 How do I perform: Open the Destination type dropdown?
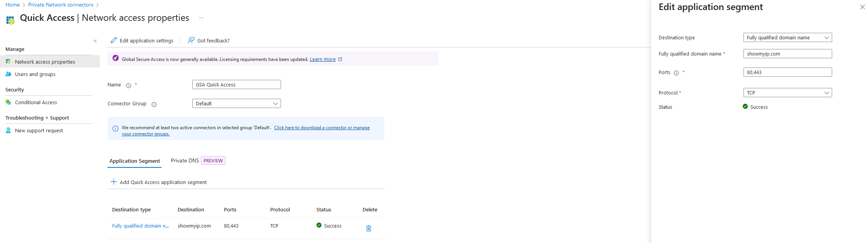787,37
